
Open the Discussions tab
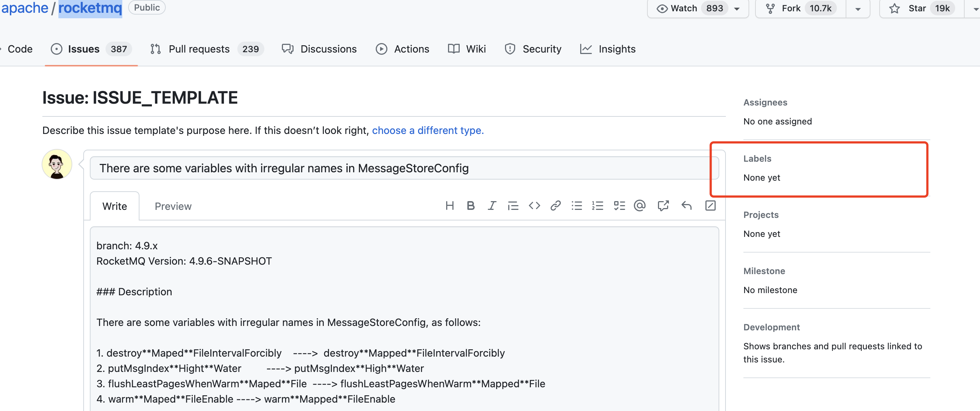pyautogui.click(x=319, y=49)
